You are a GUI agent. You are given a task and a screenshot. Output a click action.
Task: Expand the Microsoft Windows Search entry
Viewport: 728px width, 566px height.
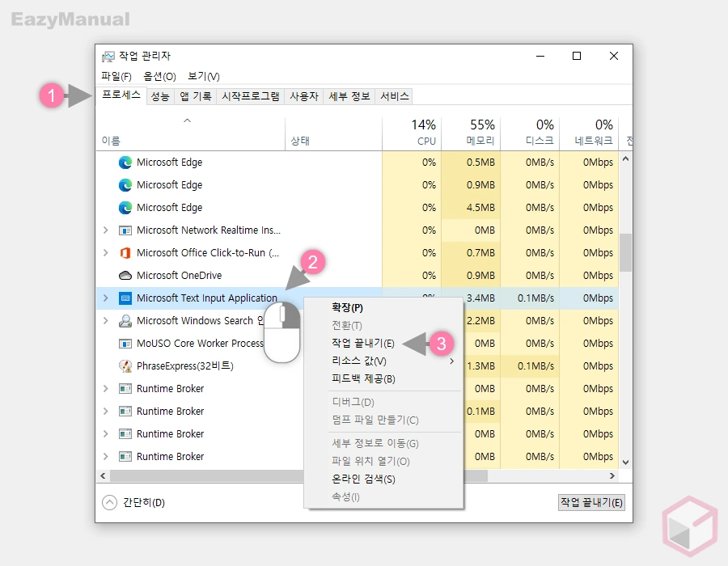coord(105,320)
